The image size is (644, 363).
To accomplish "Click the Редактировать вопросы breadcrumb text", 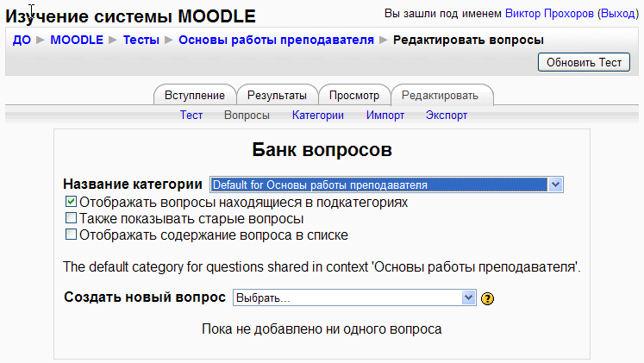I will pyautogui.click(x=468, y=40).
